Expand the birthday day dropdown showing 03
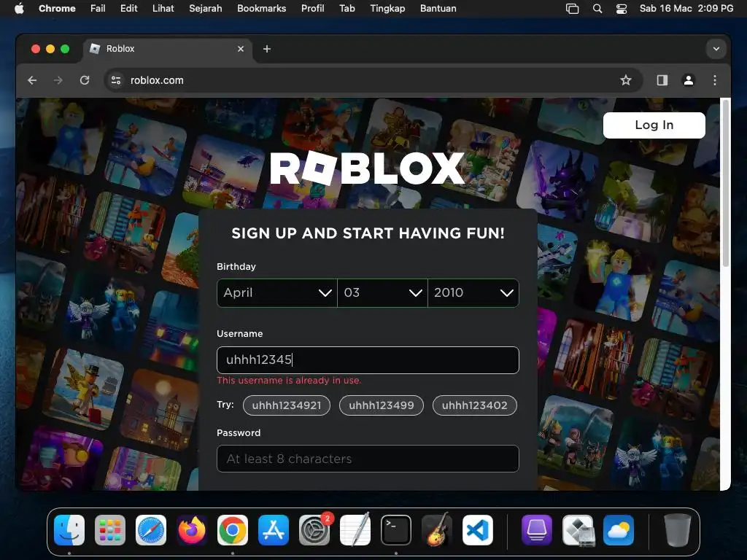Image resolution: width=747 pixels, height=560 pixels. click(382, 293)
